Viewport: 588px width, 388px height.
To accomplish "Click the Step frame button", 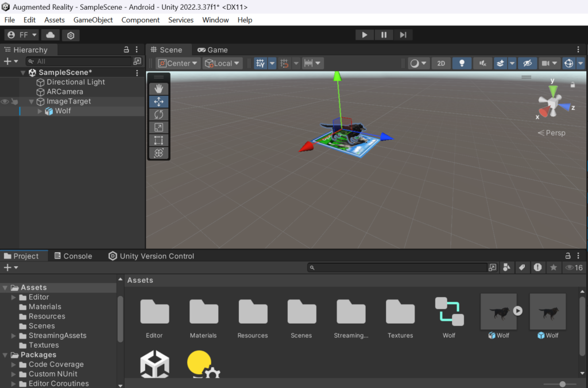I will click(403, 35).
